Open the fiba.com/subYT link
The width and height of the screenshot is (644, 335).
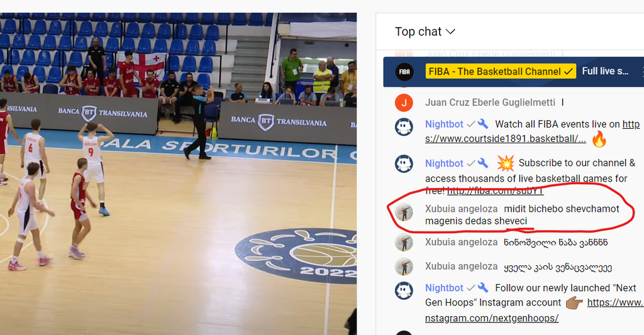496,191
